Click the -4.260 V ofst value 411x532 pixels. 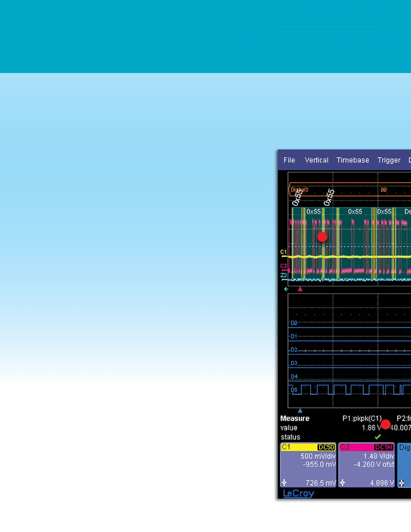[374, 464]
